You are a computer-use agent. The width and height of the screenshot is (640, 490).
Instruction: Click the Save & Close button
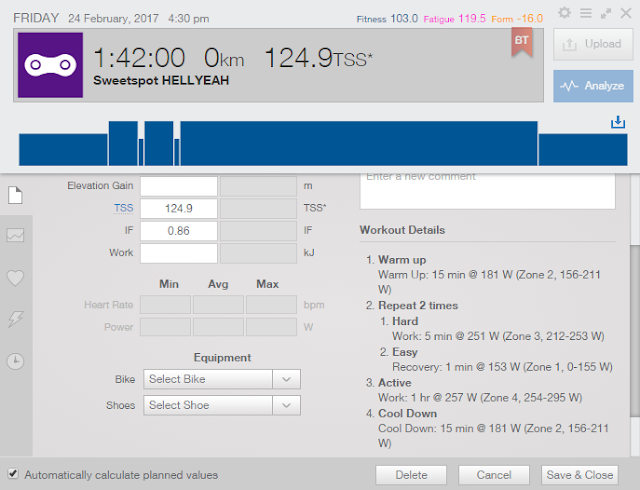coord(580,475)
